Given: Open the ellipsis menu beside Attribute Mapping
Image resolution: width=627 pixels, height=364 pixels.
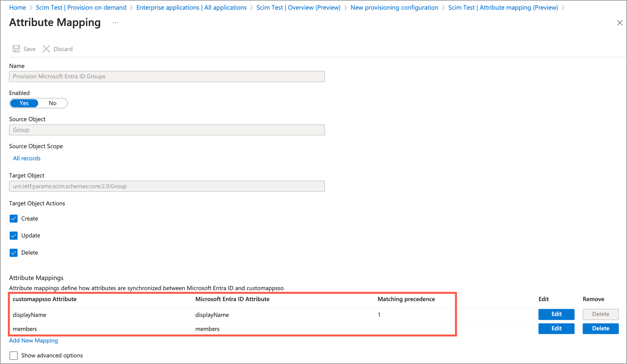Looking at the screenshot, I should point(115,23).
